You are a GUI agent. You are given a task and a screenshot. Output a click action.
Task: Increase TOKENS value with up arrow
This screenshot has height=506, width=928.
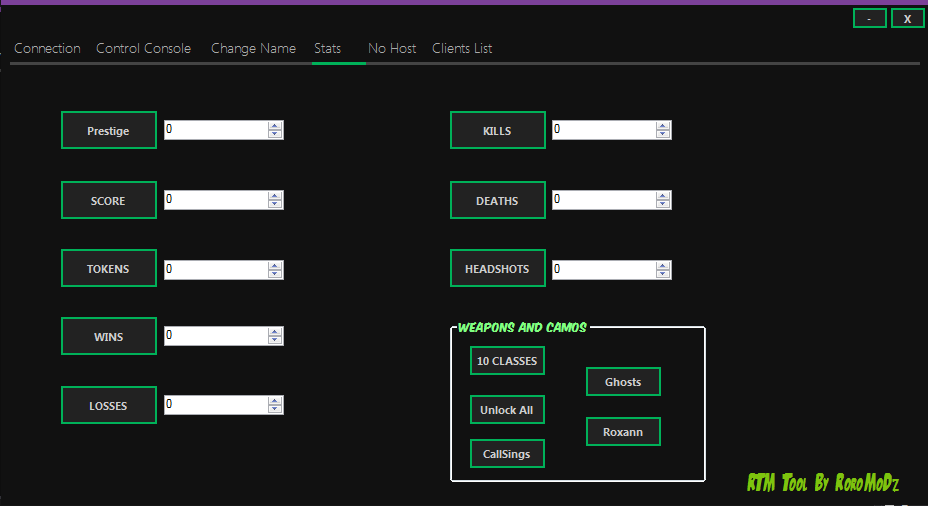click(x=275, y=266)
